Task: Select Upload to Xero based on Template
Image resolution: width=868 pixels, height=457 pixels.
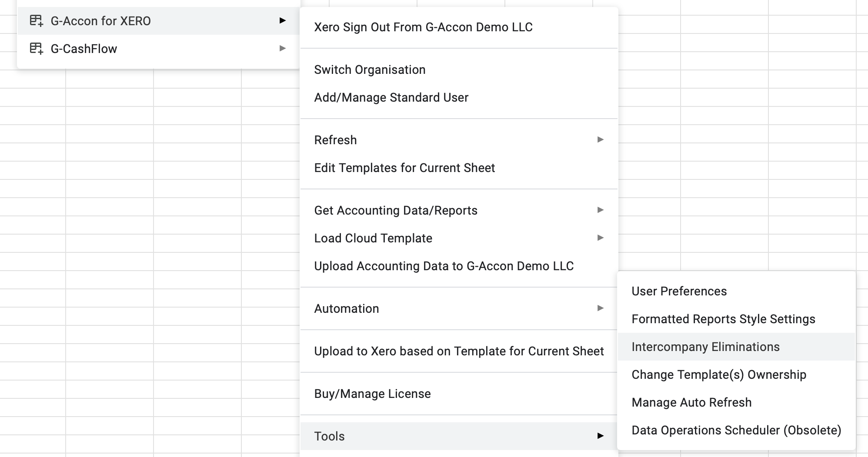Action: (459, 351)
